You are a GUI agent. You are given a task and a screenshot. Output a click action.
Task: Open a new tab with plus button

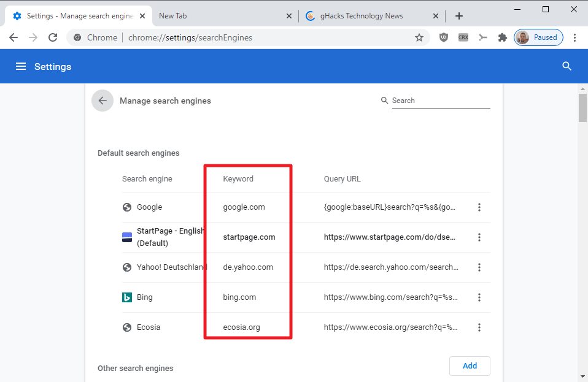tap(459, 16)
